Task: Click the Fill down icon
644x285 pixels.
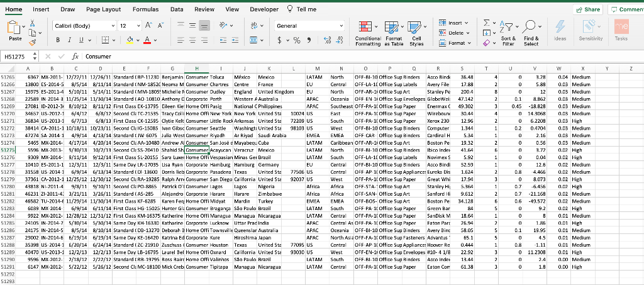Action: tap(487, 33)
